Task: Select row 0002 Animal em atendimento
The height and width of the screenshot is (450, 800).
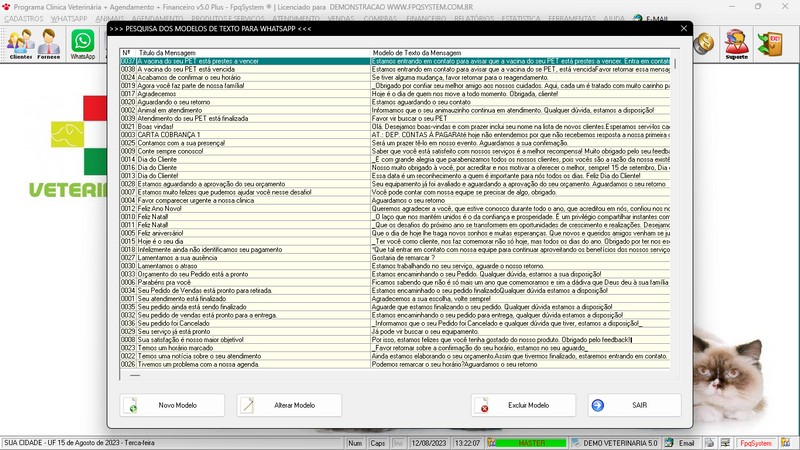Action: tap(395, 110)
